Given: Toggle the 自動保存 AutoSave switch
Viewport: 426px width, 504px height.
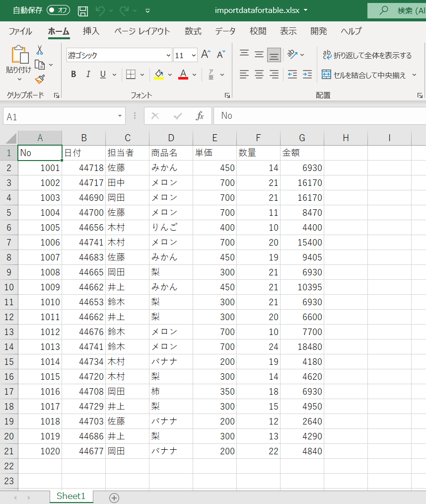Looking at the screenshot, I should pos(59,10).
